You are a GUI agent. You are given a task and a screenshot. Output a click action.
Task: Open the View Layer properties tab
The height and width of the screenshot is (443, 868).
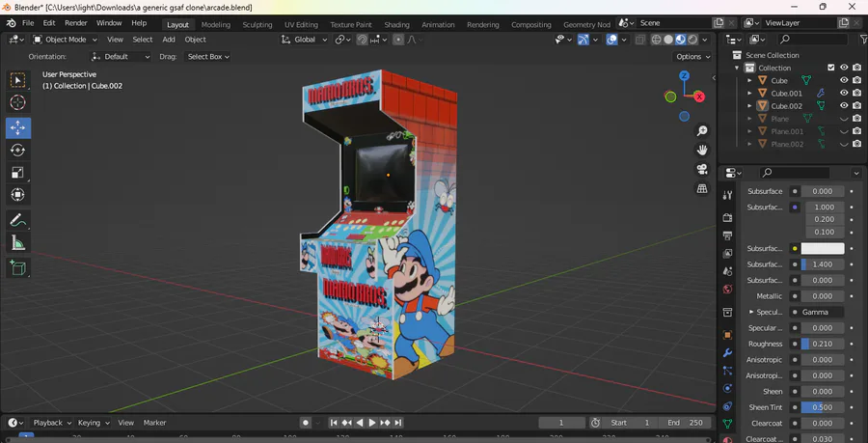pos(727,254)
